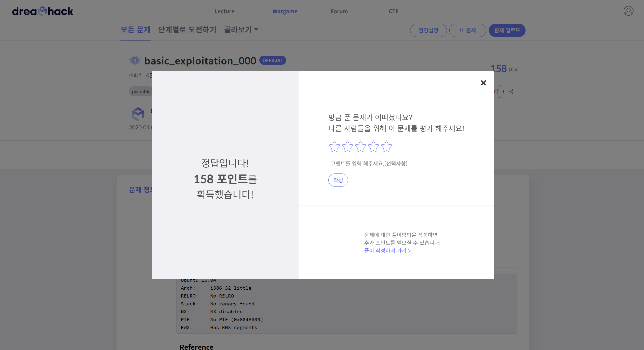Click the fourth rating star

[x=373, y=147]
